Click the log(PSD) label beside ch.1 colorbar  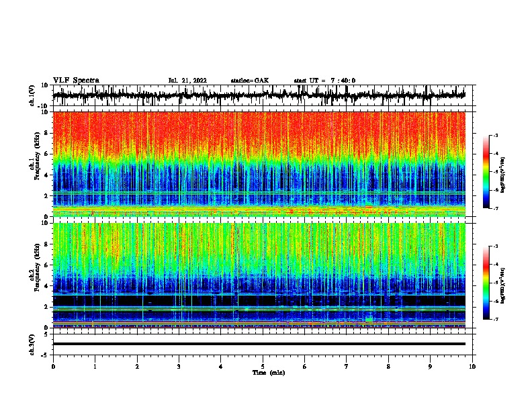click(x=502, y=175)
